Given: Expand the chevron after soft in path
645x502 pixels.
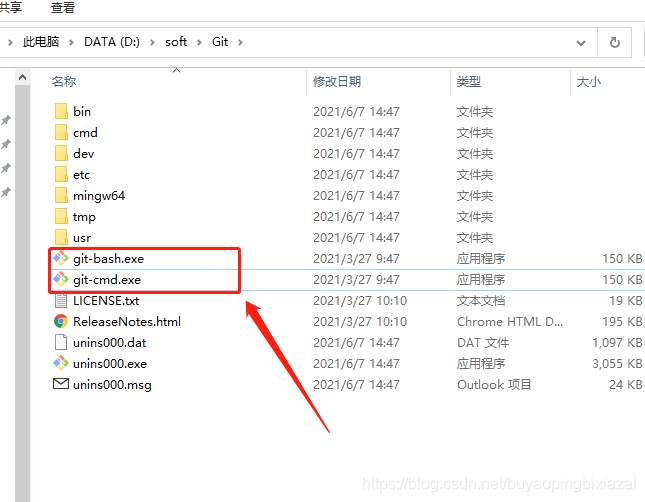Looking at the screenshot, I should [x=199, y=42].
